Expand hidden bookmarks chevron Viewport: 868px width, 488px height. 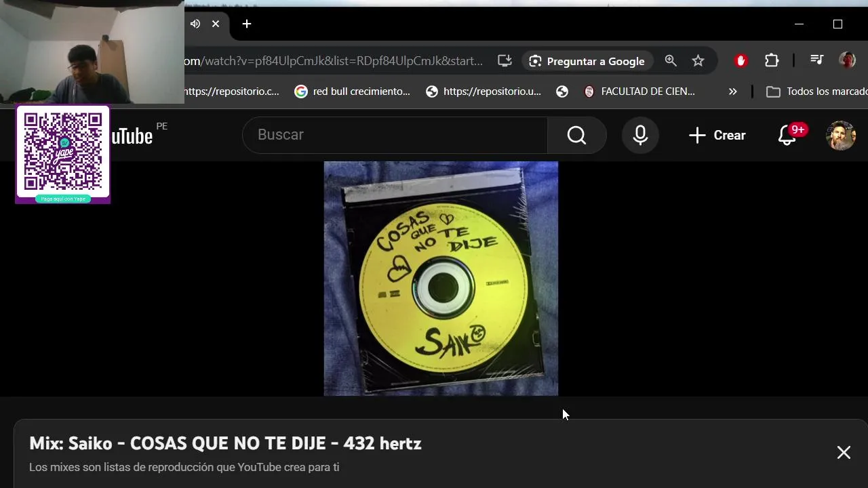pyautogui.click(x=732, y=91)
